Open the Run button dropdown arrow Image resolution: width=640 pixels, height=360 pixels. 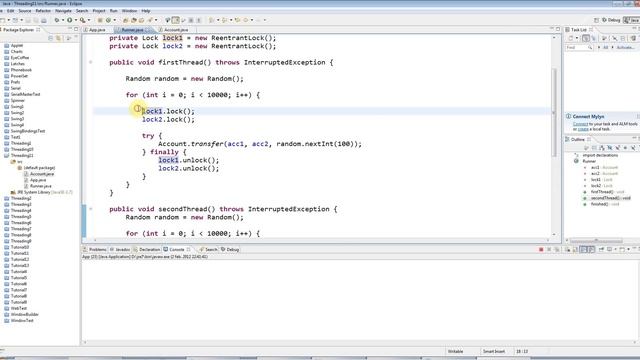tap(76, 20)
